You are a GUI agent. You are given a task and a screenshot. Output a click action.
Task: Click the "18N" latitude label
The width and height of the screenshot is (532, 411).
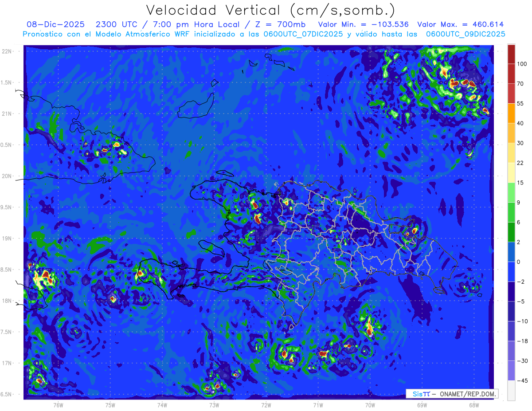7,301
